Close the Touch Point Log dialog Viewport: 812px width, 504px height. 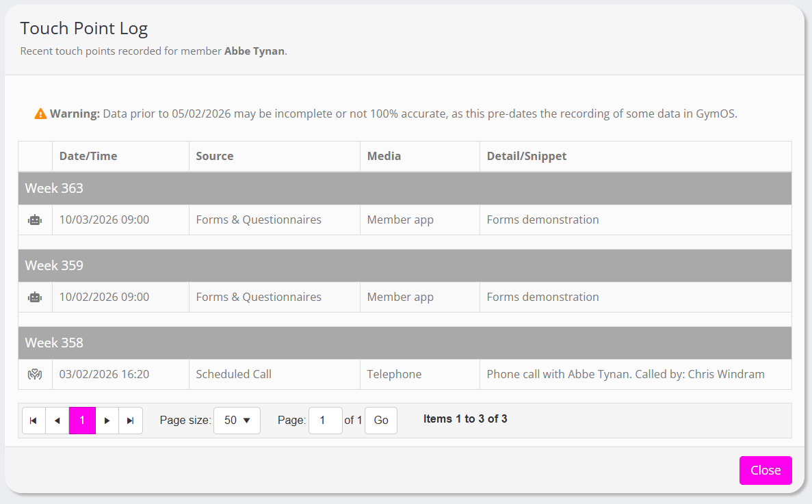765,470
